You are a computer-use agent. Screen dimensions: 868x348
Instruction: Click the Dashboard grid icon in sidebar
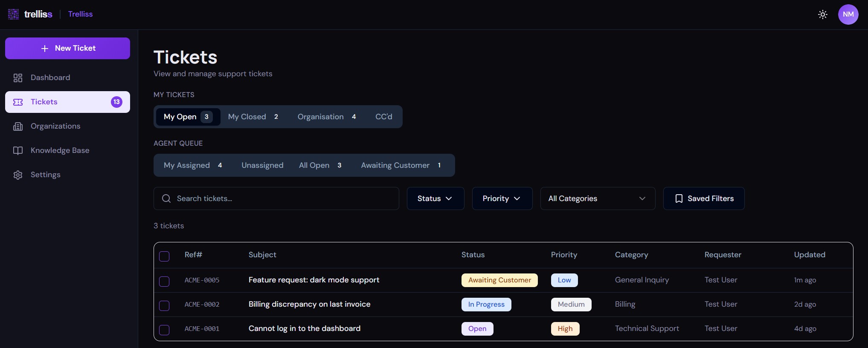coord(18,78)
